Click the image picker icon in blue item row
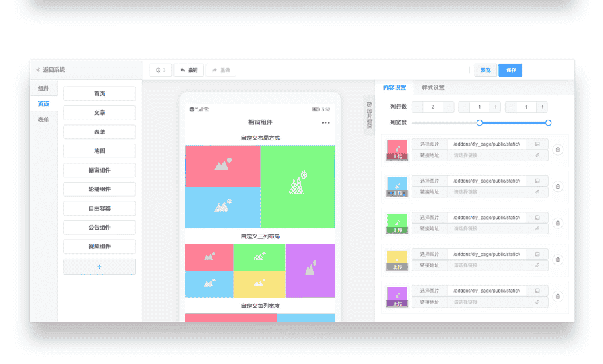 point(537,181)
